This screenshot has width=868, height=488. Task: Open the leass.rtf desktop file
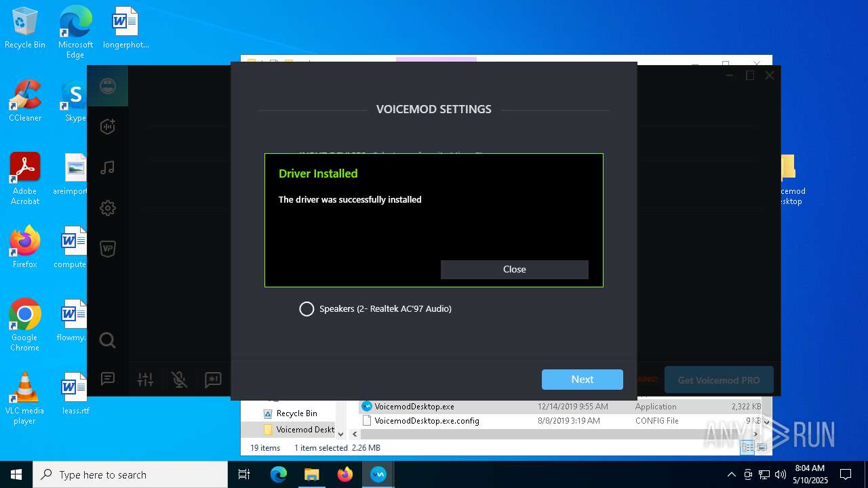[x=75, y=394]
